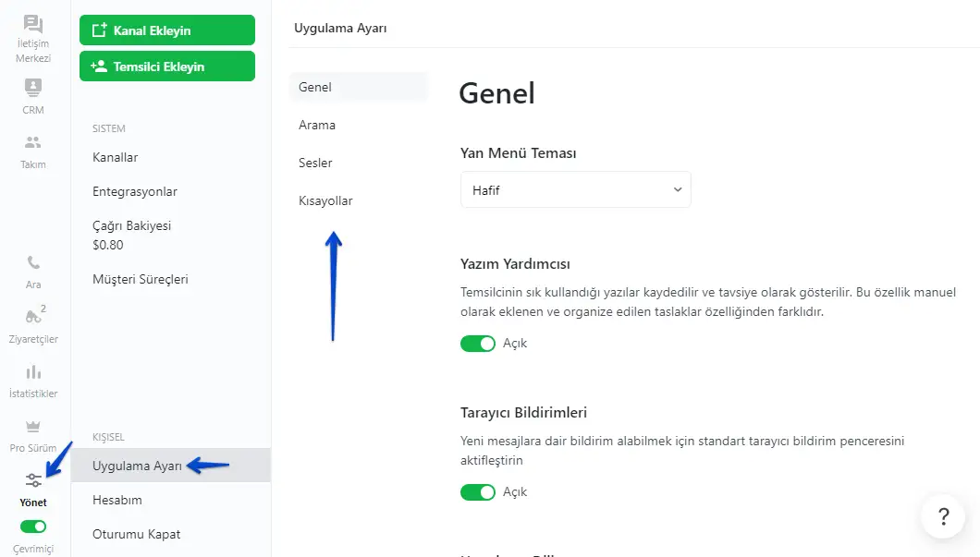Open the CRM contacts icon
This screenshot has height=557, width=980.
[x=33, y=88]
